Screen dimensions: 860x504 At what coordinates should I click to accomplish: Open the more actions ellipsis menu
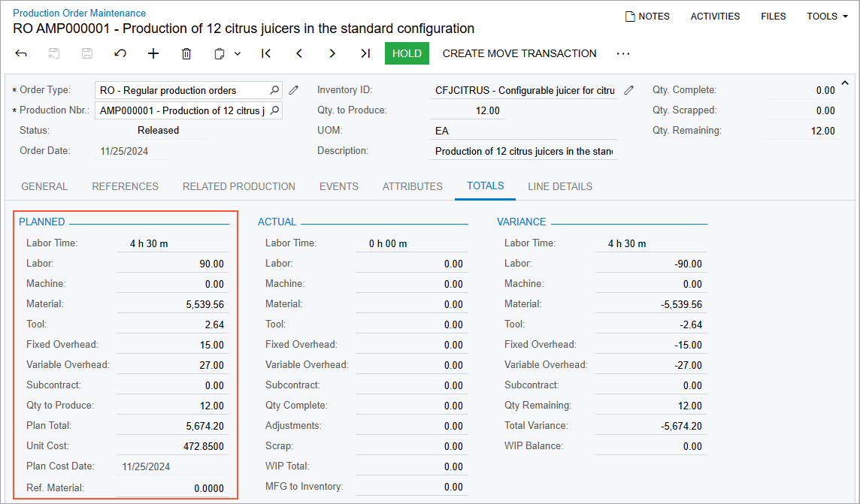(623, 53)
